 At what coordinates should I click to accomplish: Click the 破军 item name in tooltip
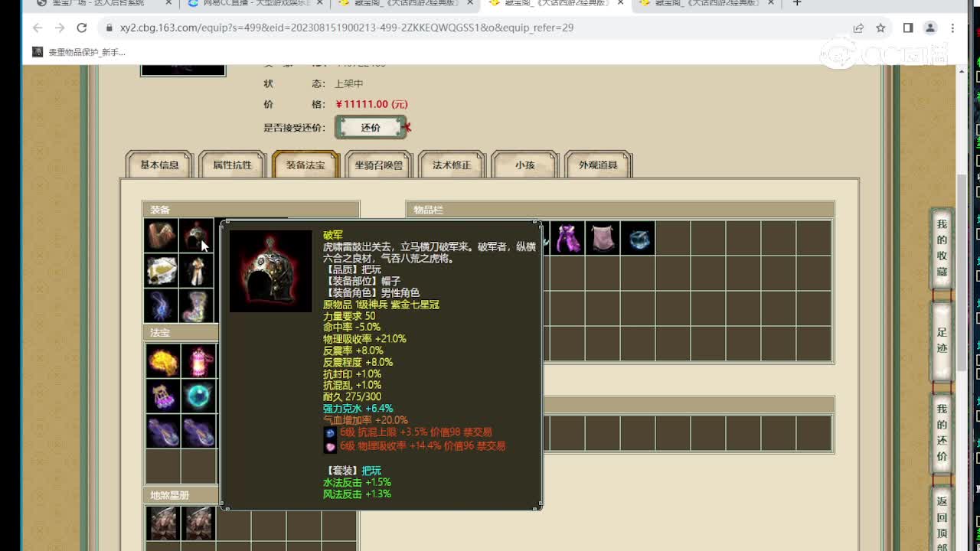click(333, 235)
